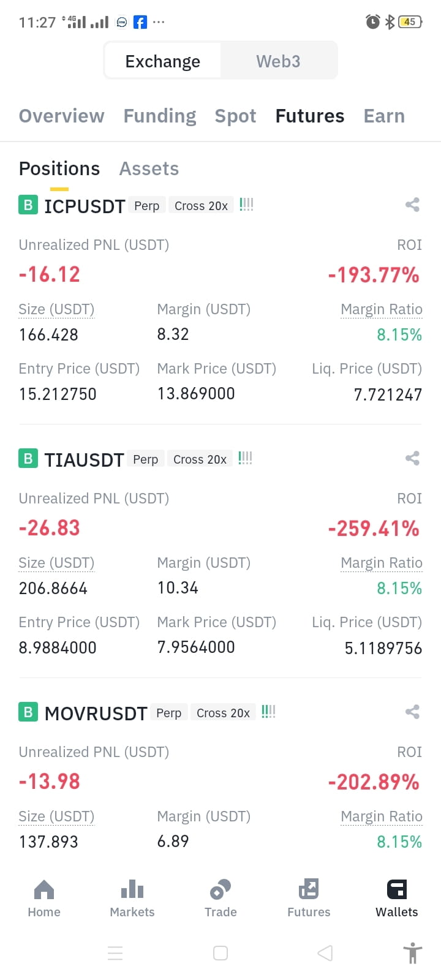The height and width of the screenshot is (980, 441).
Task: Open the TIAUSDT contract name link
Action: pyautogui.click(x=84, y=459)
